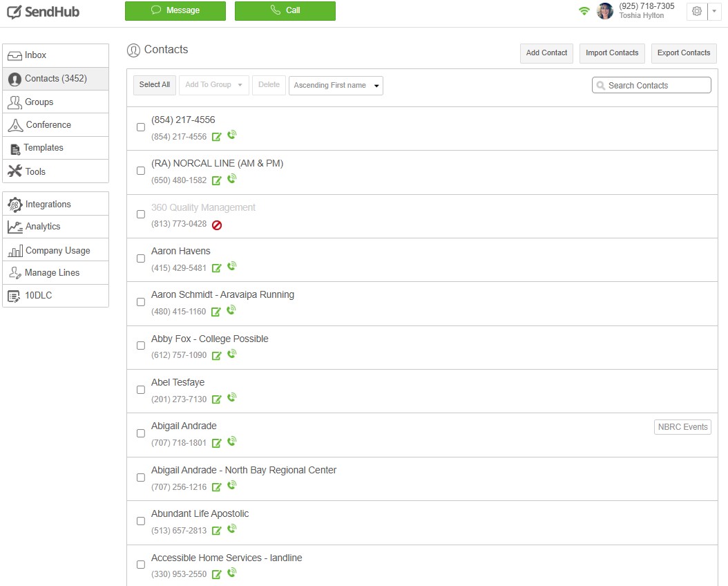728x586 pixels.
Task: Open Inbox in the sidebar
Action: [x=56, y=55]
